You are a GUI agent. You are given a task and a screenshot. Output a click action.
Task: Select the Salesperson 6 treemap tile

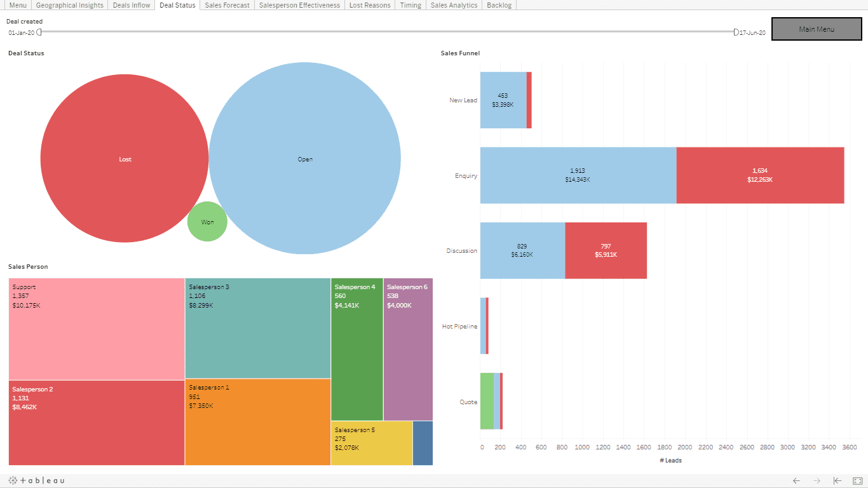point(409,349)
